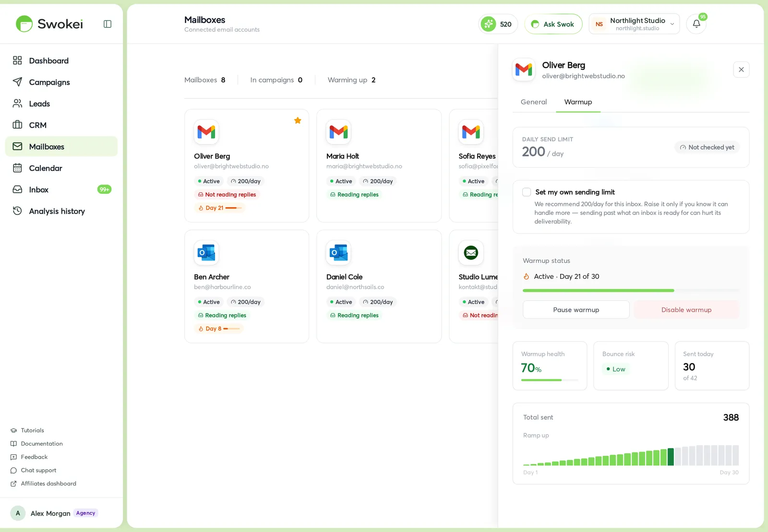Image resolution: width=768 pixels, height=532 pixels.
Task: Open the Dashboard grid icon
Action: coord(17,60)
